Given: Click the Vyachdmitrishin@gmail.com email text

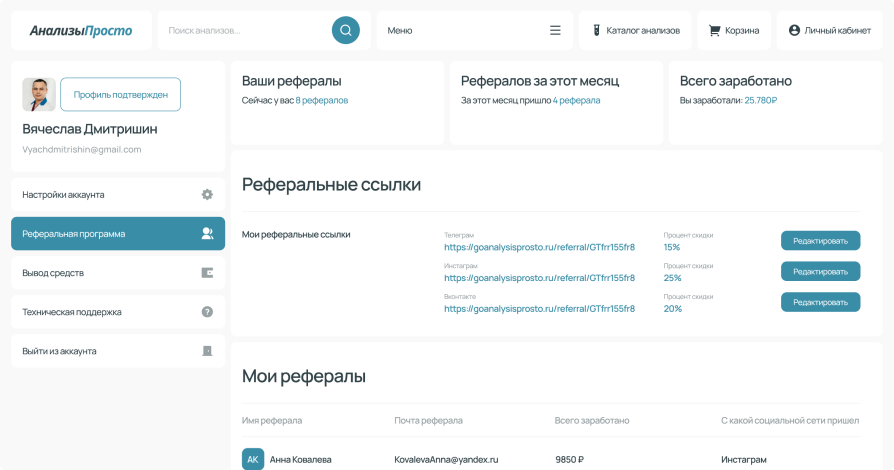Looking at the screenshot, I should [82, 149].
